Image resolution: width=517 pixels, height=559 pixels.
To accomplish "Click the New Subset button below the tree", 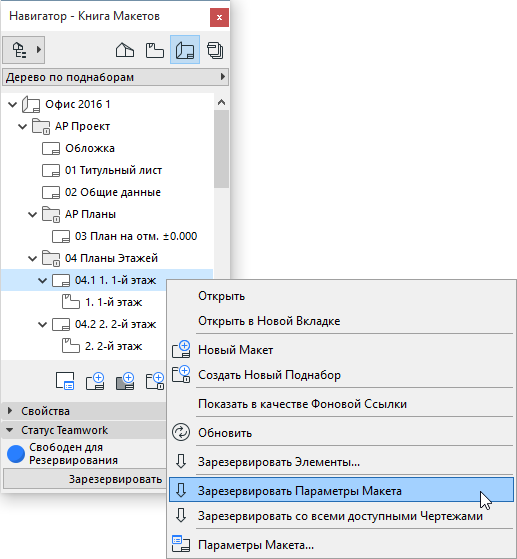I will click(x=155, y=381).
